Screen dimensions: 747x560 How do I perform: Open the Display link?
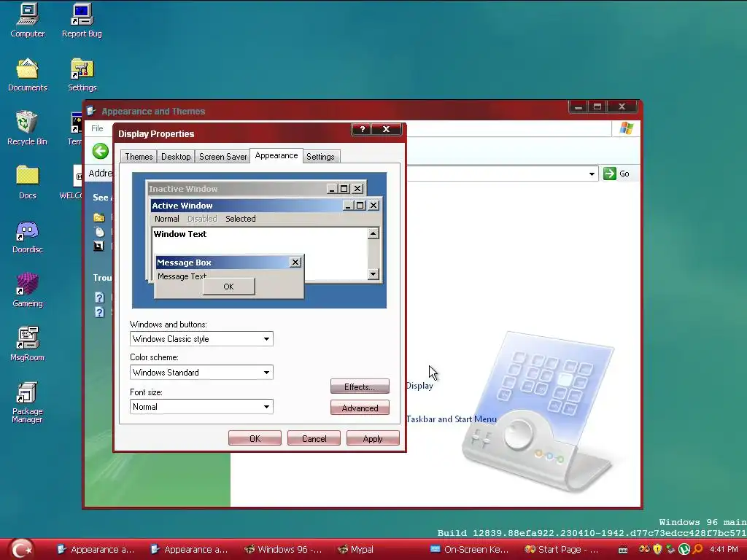coord(419,386)
